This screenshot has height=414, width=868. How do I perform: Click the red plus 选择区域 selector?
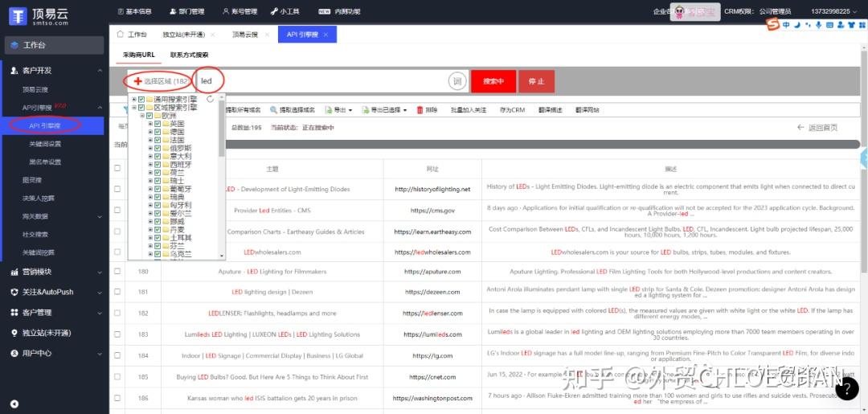tap(161, 81)
